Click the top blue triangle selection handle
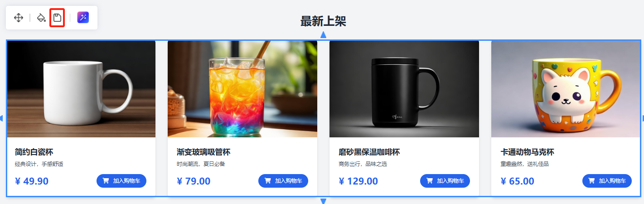The height and width of the screenshot is (204, 644). coord(323,34)
